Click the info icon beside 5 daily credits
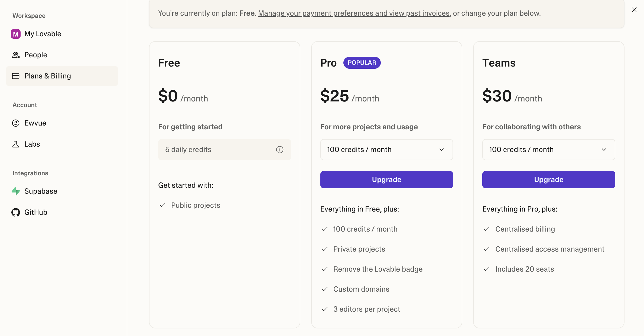The image size is (644, 336). (280, 150)
